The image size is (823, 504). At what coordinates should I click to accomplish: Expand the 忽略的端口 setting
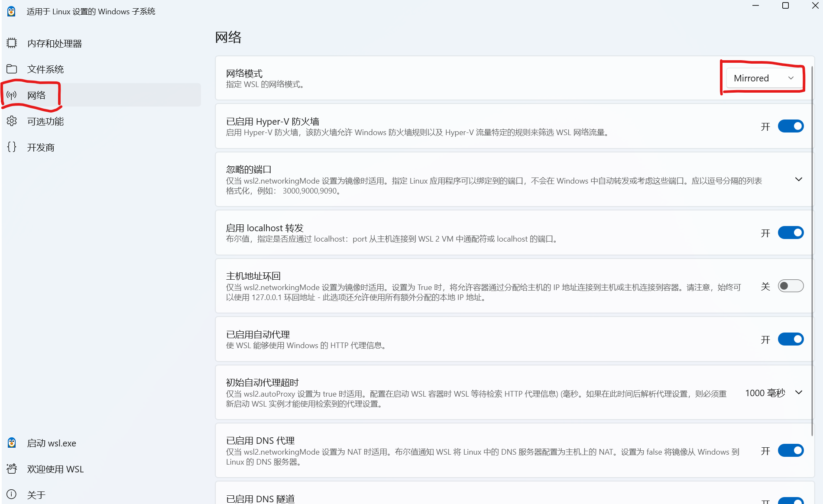click(799, 179)
